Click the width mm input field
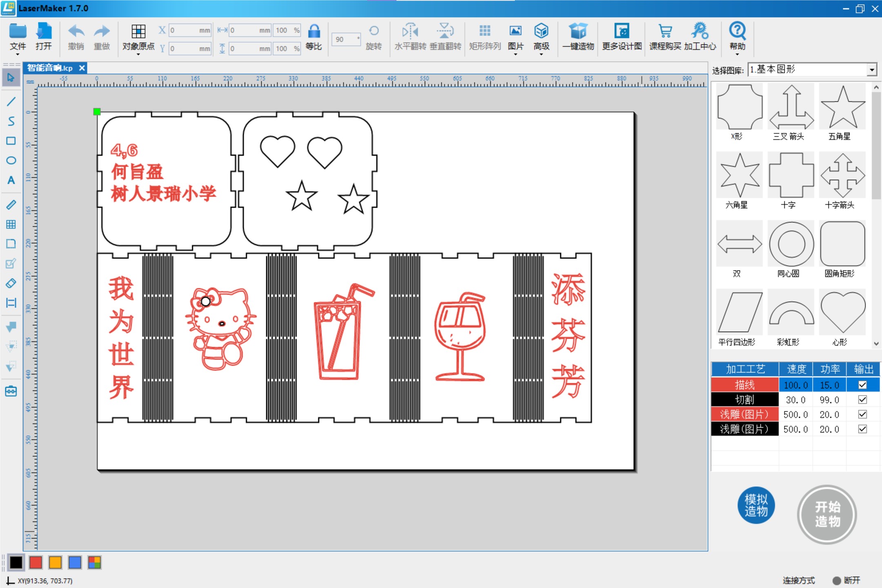This screenshot has width=882, height=588. coord(250,30)
